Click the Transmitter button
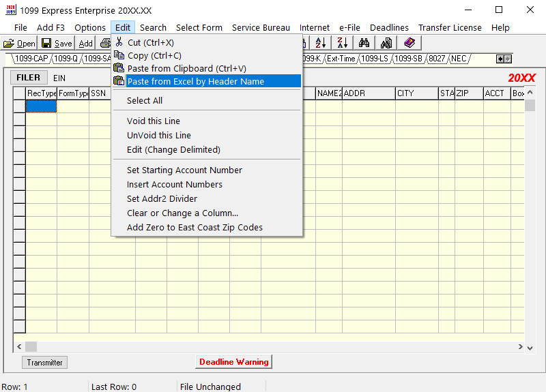The width and height of the screenshot is (546, 392). click(x=45, y=363)
